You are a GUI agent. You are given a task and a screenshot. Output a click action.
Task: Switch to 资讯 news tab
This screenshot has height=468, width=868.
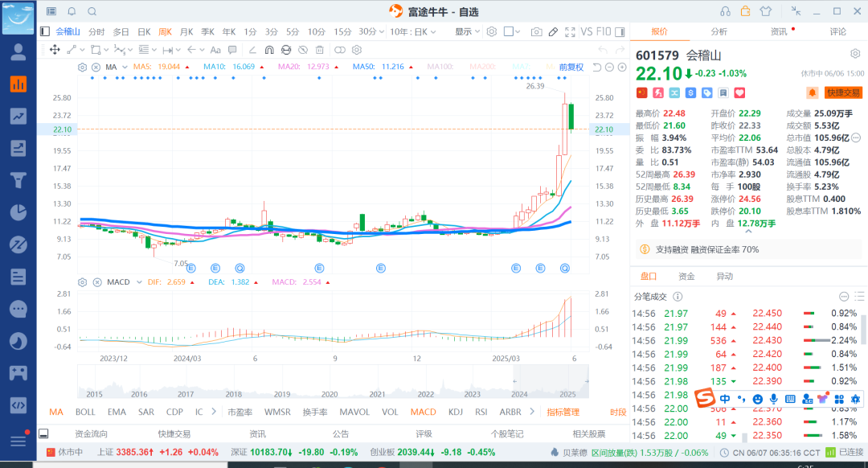[x=779, y=31]
